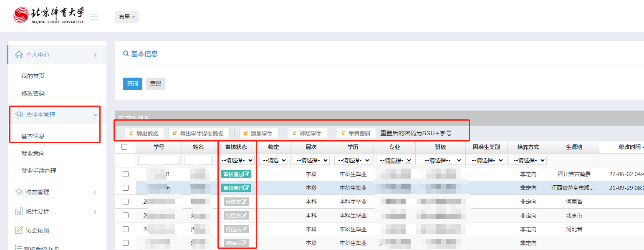The image size is (644, 250).
Task: Open 就业意向 in the sidebar
Action: click(33, 154)
